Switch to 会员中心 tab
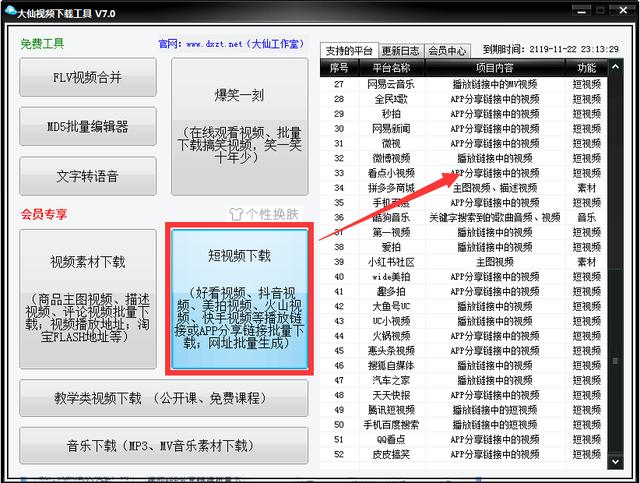Viewport: 640px width, 483px height. [447, 51]
